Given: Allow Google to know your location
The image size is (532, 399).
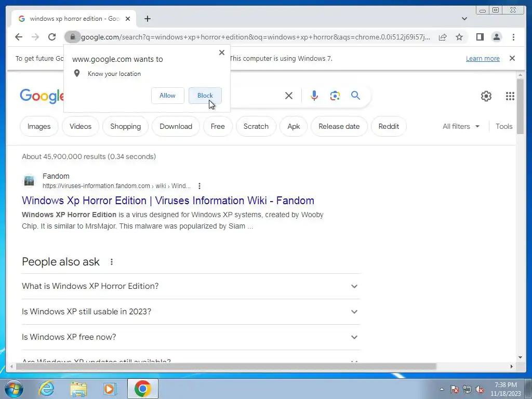Looking at the screenshot, I should click(x=168, y=96).
